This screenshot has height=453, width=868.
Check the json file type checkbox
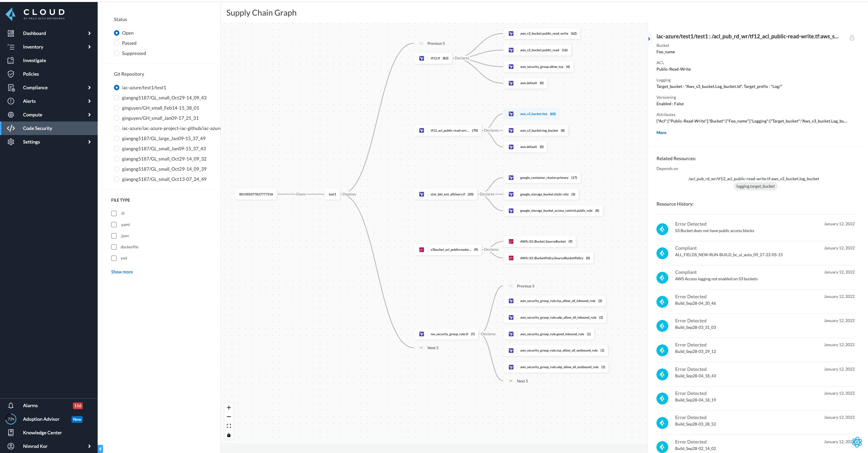[x=114, y=236]
